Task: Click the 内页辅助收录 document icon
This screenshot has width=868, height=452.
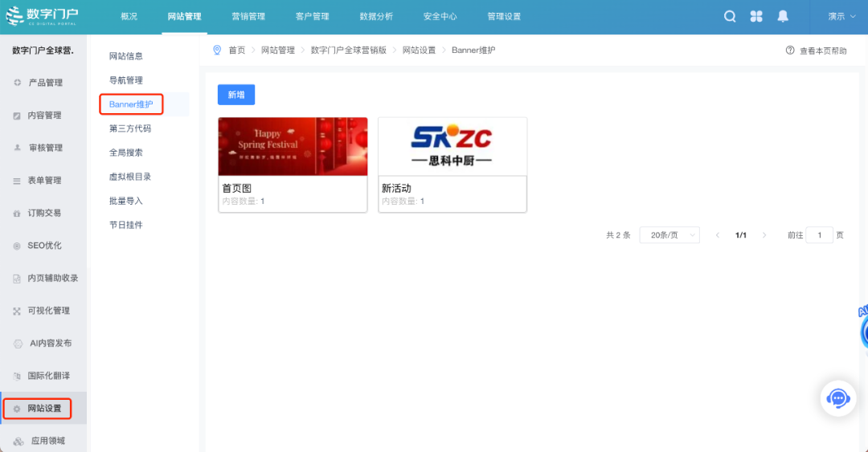Action: coord(17,279)
